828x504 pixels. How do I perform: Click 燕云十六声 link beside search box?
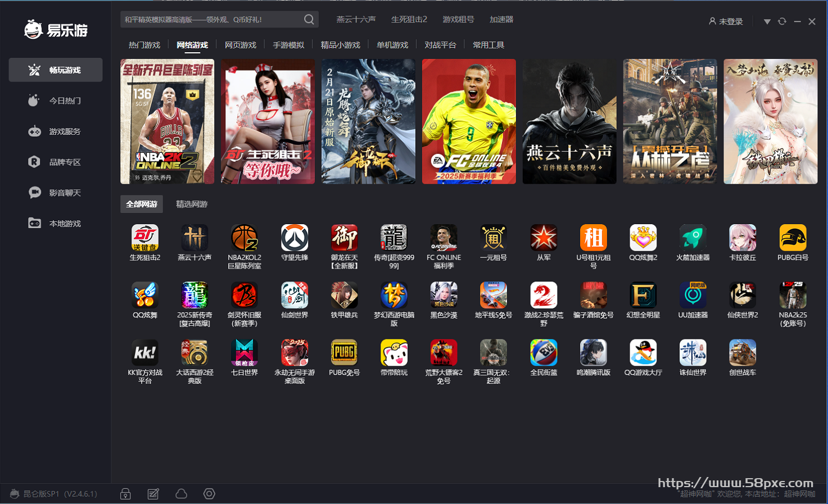pos(356,20)
